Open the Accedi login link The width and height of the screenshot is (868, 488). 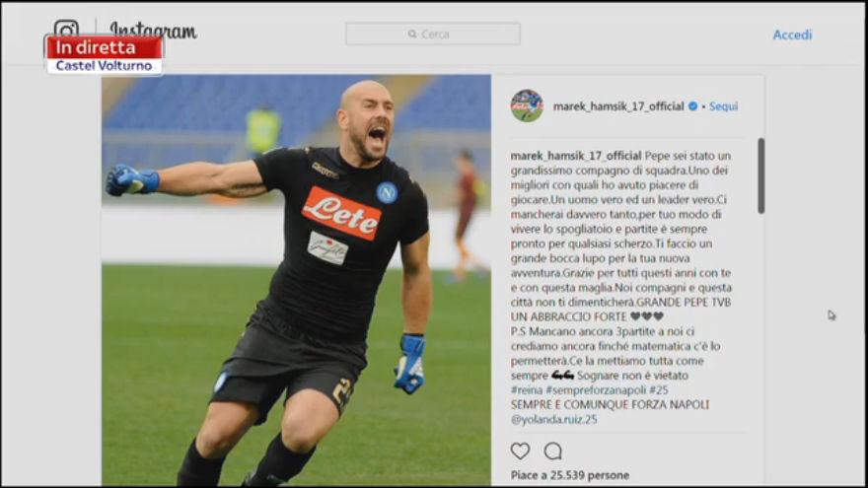(792, 35)
